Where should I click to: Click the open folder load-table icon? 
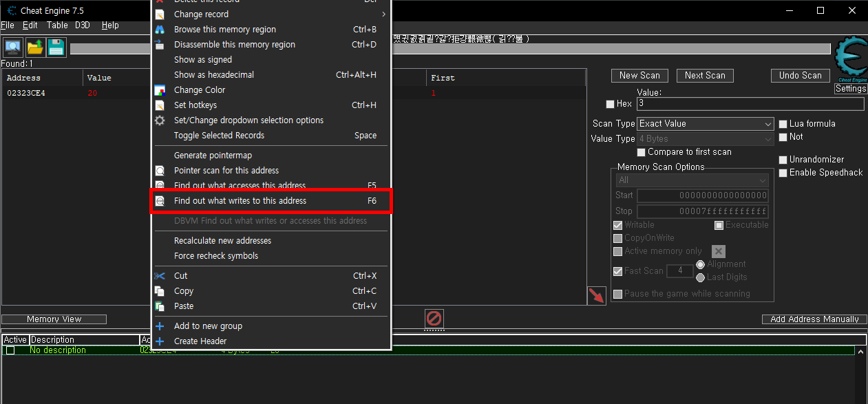point(35,47)
